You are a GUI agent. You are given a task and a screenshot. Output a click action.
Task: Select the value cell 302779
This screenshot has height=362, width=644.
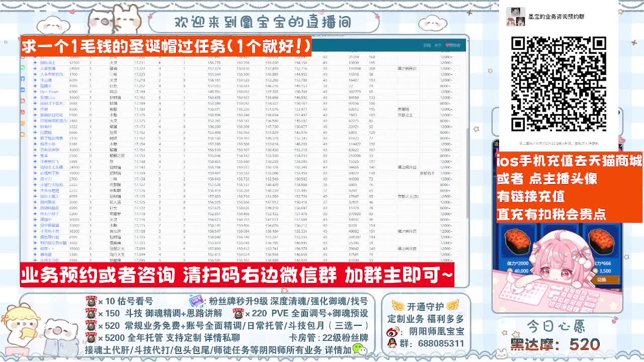(x=354, y=92)
